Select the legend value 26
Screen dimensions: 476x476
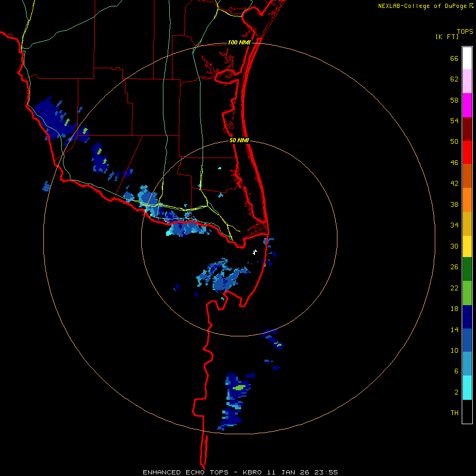(454, 267)
